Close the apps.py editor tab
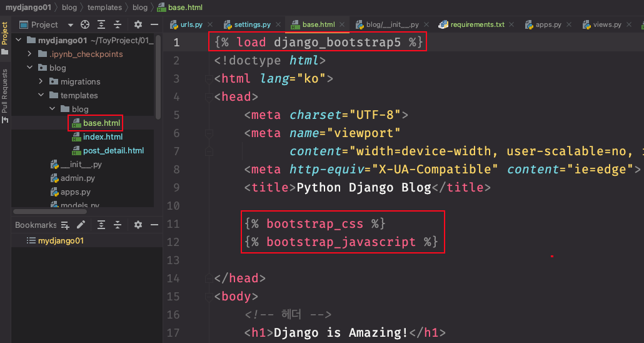The image size is (644, 343). click(x=569, y=24)
